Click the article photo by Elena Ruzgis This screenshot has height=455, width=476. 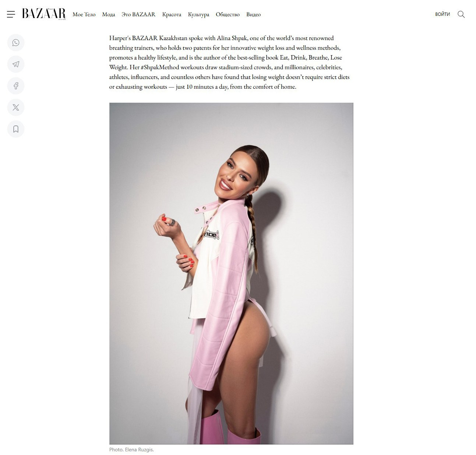click(231, 273)
